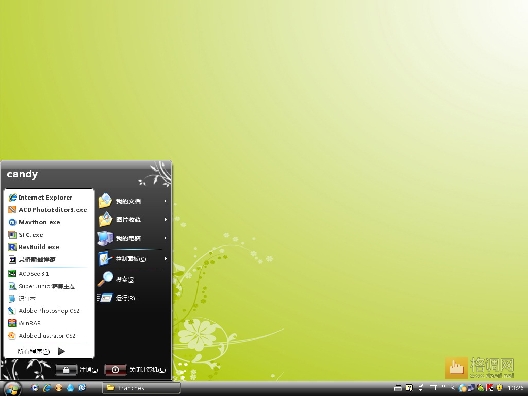Show hidden system tray icons chevron
This screenshot has width=528, height=396.
[x=453, y=388]
